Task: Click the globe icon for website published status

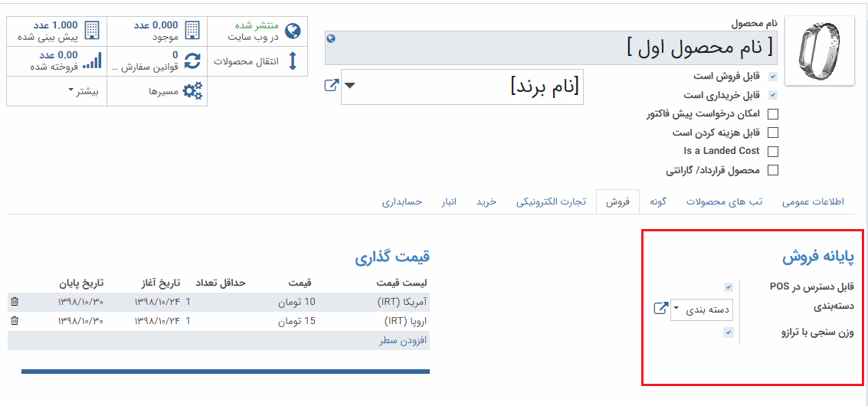Action: [292, 31]
